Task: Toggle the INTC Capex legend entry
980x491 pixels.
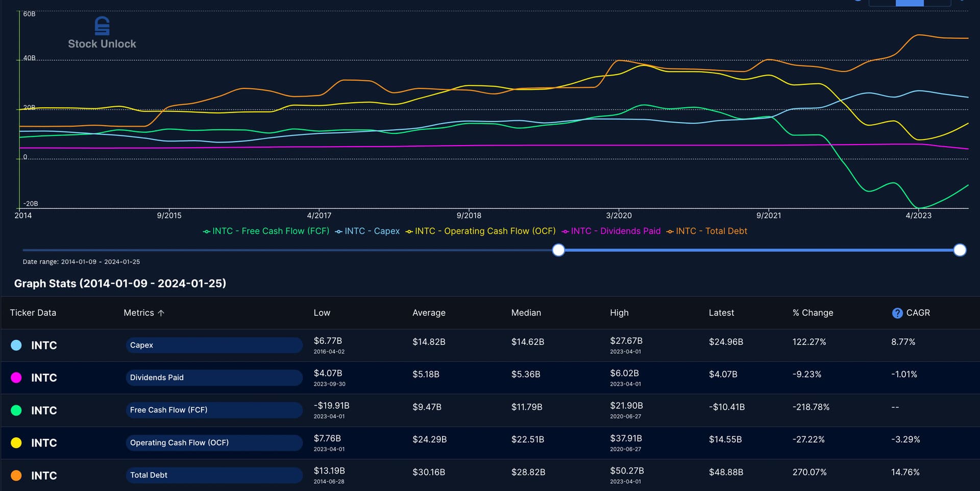Action: [367, 231]
